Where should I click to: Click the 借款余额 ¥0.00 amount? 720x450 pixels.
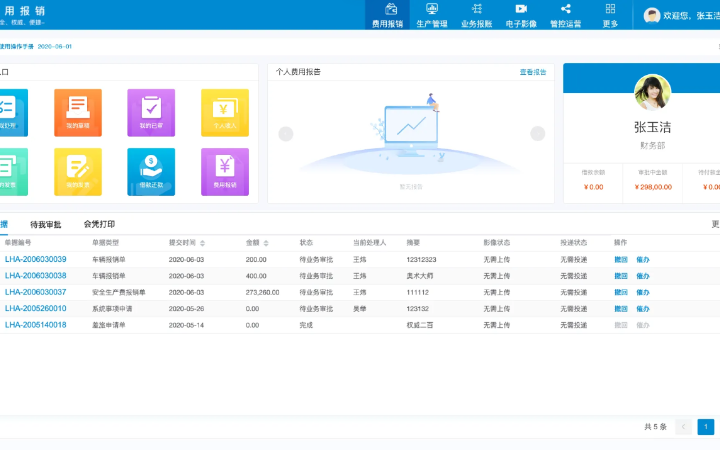pos(593,187)
